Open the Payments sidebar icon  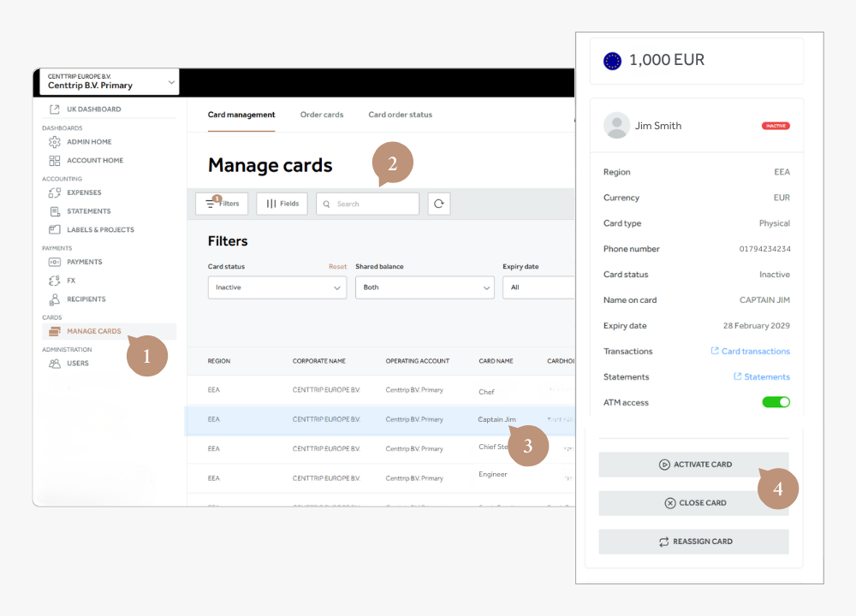point(55,262)
